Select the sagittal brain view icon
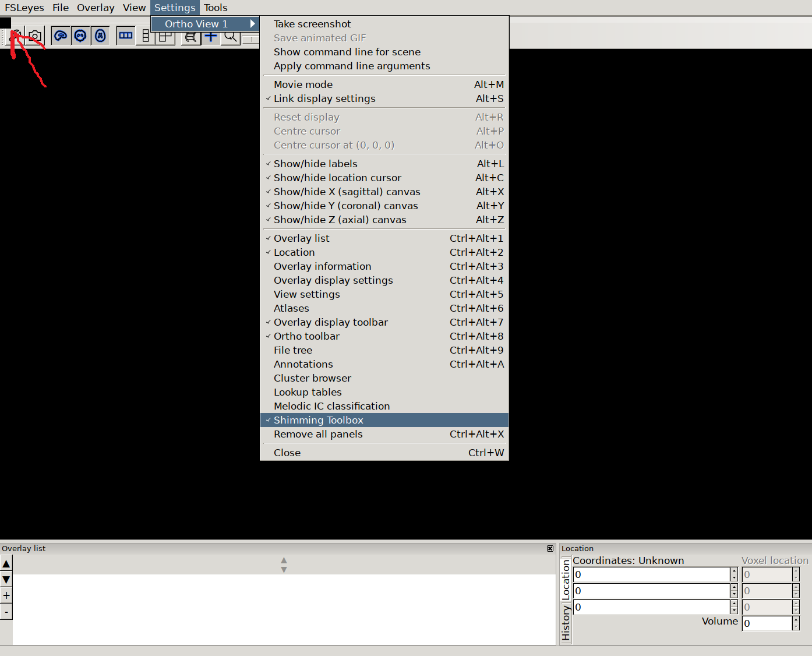Image resolution: width=812 pixels, height=656 pixels. (x=60, y=36)
